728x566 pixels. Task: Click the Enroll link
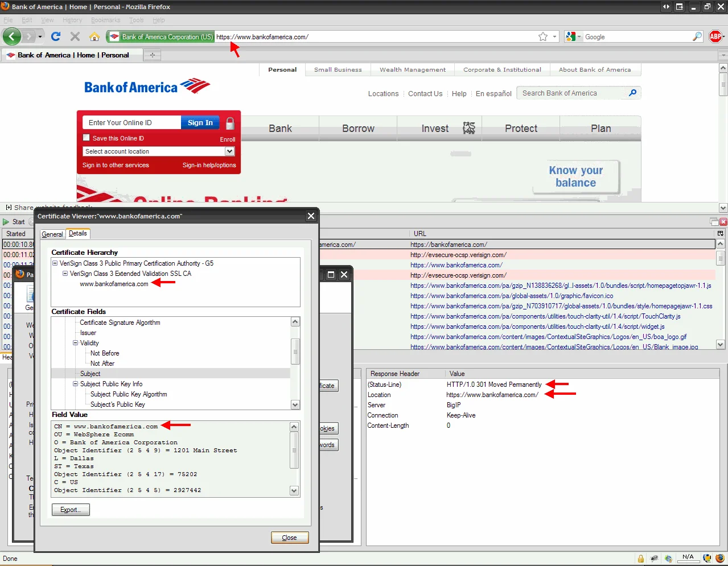point(228,139)
